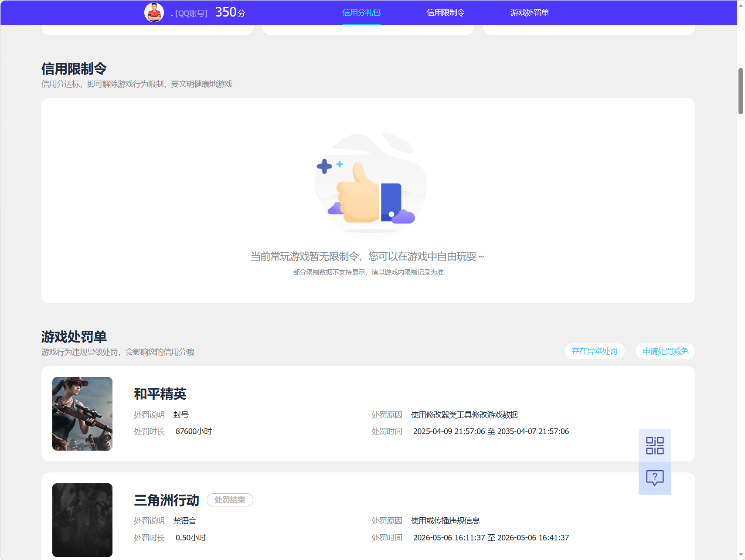Click the 处罚结束 status badge
Viewport: 745px width, 560px height.
230,500
